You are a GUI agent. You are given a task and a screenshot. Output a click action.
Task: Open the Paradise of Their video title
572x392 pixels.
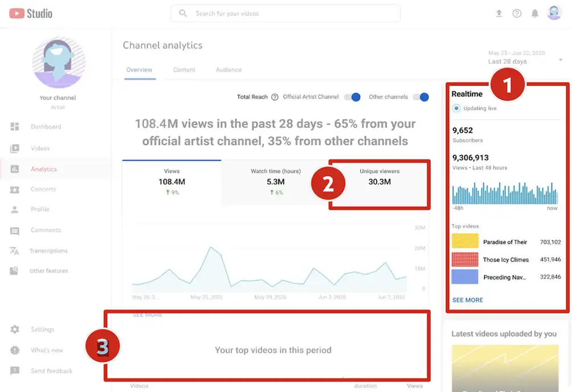(x=505, y=242)
